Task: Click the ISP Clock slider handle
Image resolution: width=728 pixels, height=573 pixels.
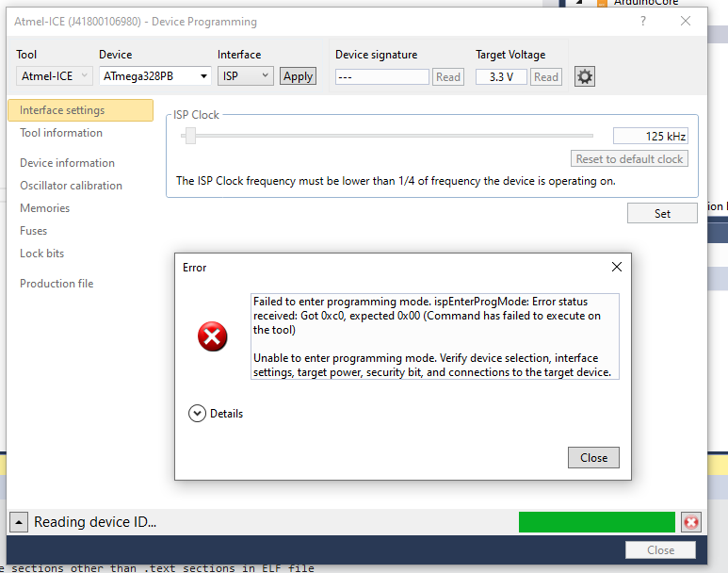Action: [x=190, y=137]
